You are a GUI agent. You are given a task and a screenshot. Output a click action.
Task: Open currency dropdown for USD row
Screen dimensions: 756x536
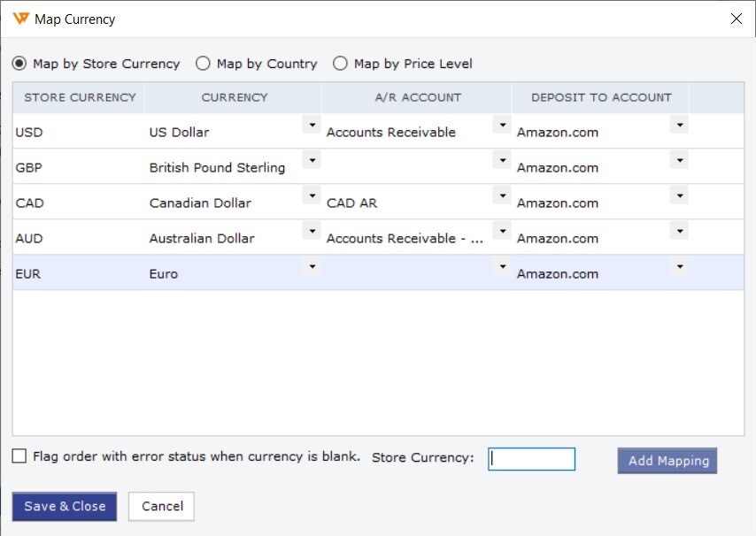(x=312, y=125)
